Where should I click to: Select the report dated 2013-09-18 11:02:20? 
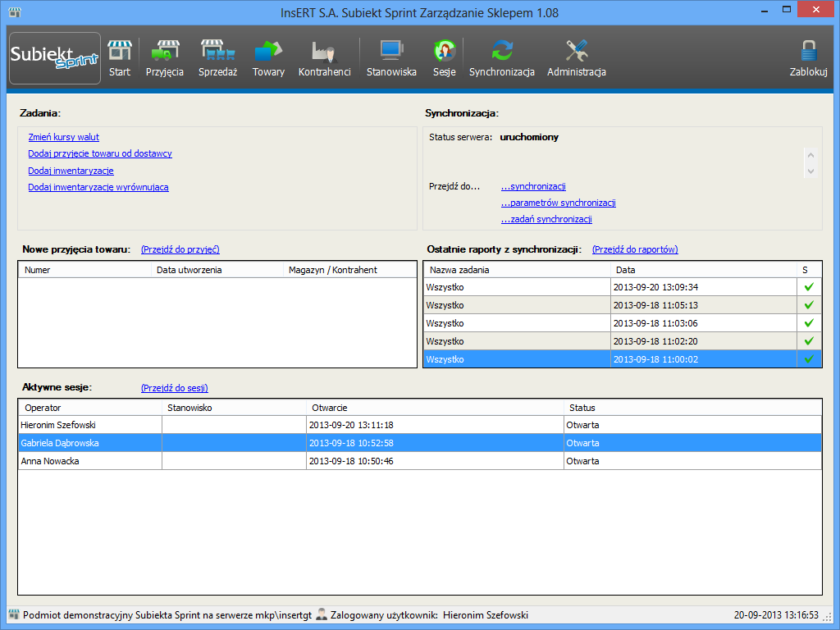[x=623, y=341]
